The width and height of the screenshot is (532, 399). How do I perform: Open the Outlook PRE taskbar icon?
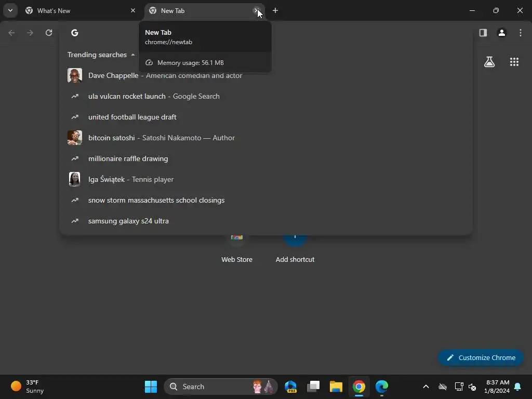tap(291, 387)
